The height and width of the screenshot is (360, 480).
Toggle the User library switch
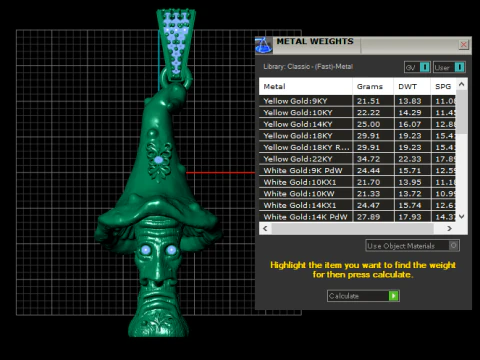coord(449,67)
